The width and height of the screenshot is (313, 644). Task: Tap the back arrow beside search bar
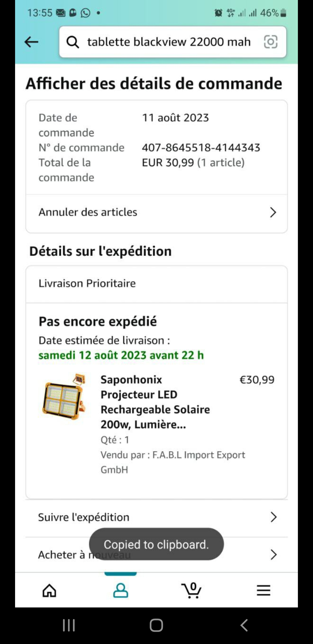(x=31, y=42)
